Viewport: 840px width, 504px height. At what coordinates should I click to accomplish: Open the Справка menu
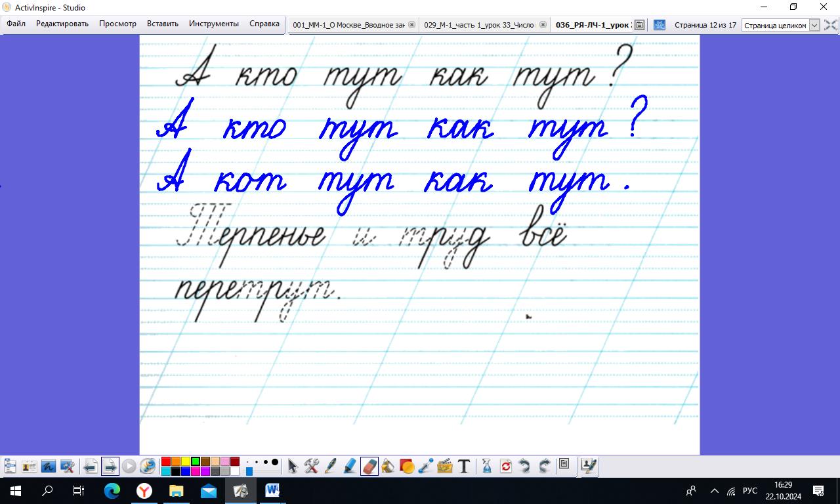(x=264, y=24)
